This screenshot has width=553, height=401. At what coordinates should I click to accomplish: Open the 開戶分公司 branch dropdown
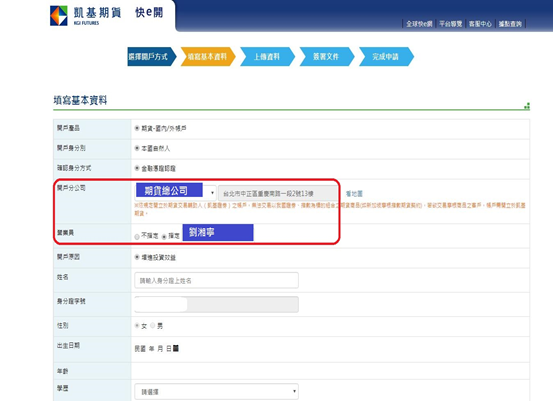[176, 193]
